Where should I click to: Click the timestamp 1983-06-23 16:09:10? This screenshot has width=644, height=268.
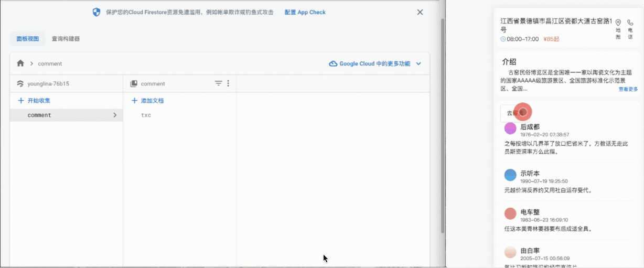(x=544, y=220)
